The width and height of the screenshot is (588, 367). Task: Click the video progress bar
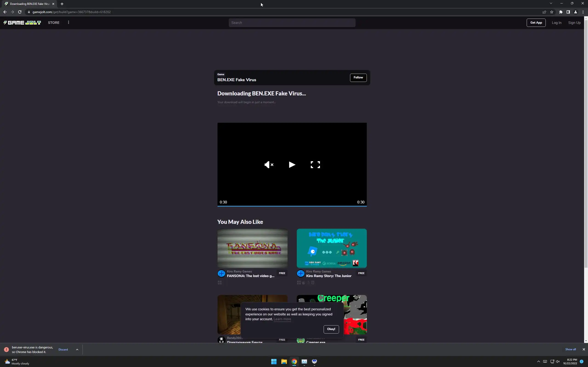tap(292, 206)
